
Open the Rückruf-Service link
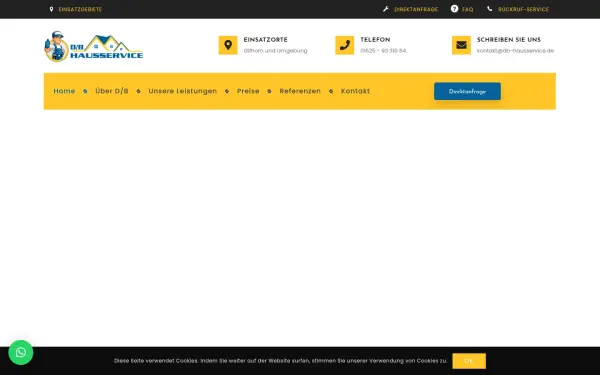523,9
